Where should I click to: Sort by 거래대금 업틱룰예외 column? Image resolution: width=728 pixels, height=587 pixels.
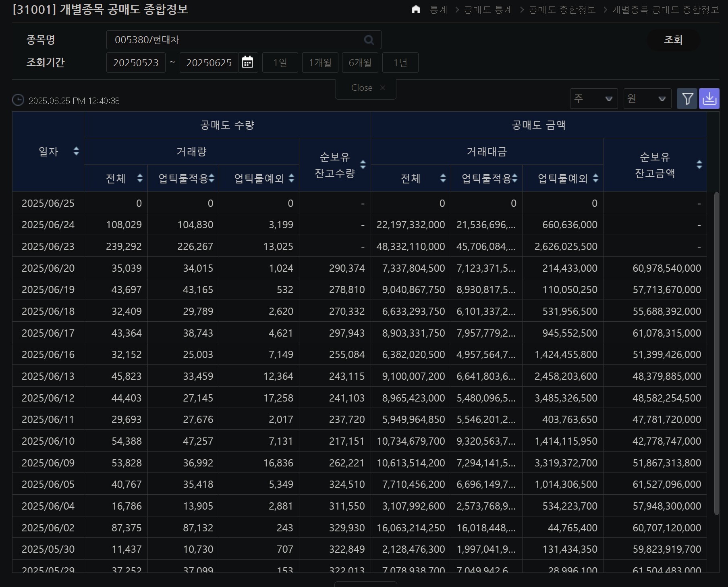[595, 178]
